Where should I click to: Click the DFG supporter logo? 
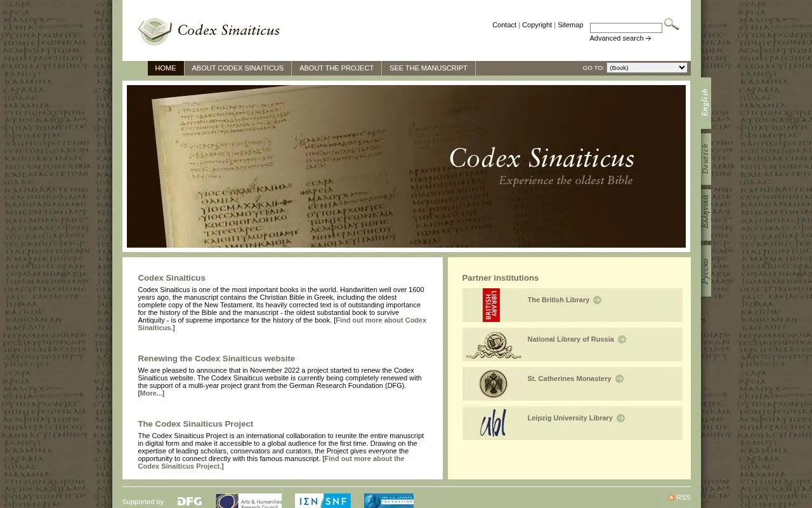click(x=190, y=502)
